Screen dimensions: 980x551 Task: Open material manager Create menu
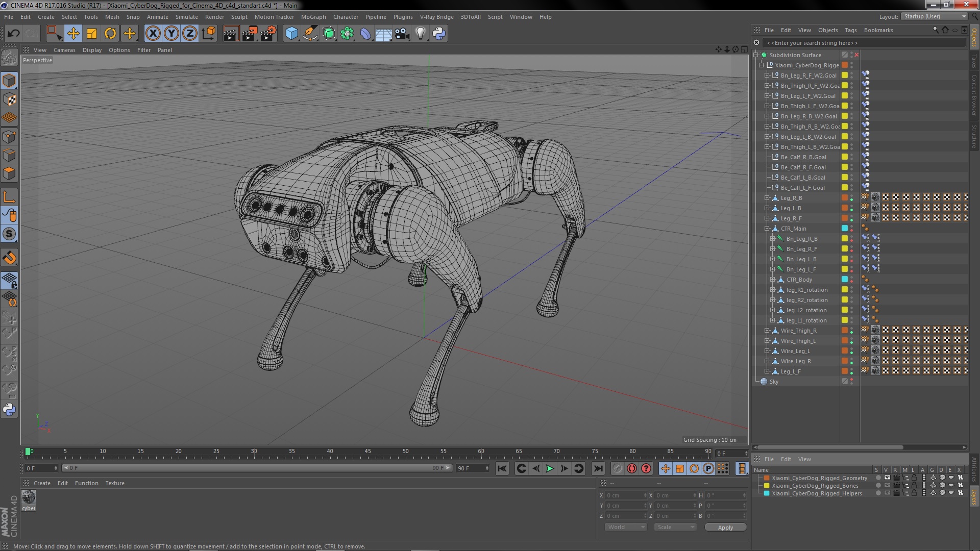coord(42,483)
